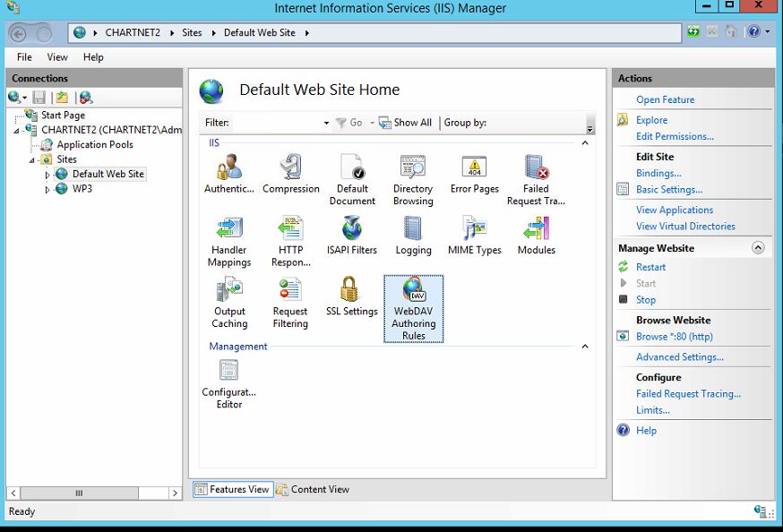Click Explore action link
Viewport: 783px width, 532px height.
coord(651,120)
